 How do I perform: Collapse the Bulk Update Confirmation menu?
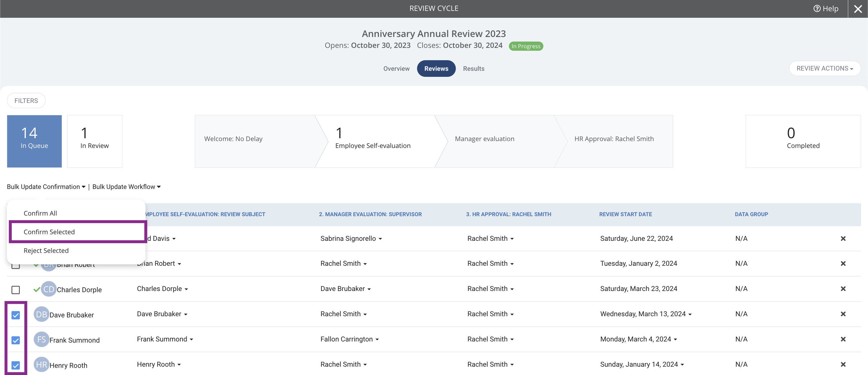(x=46, y=187)
